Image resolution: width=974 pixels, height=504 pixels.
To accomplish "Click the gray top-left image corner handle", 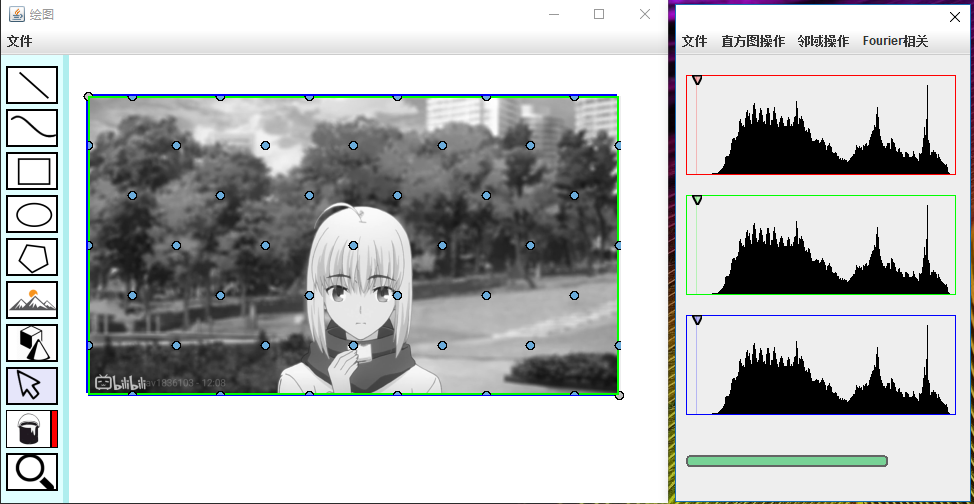I will click(88, 96).
